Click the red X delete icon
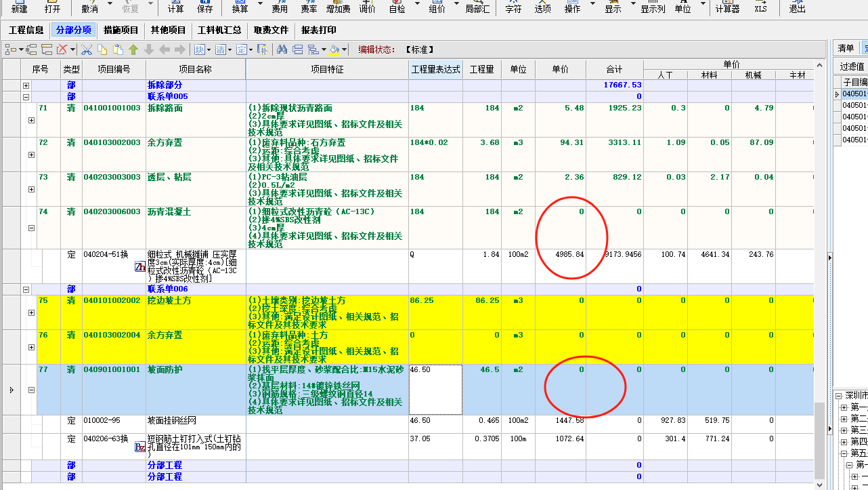868x490 pixels. [x=62, y=49]
